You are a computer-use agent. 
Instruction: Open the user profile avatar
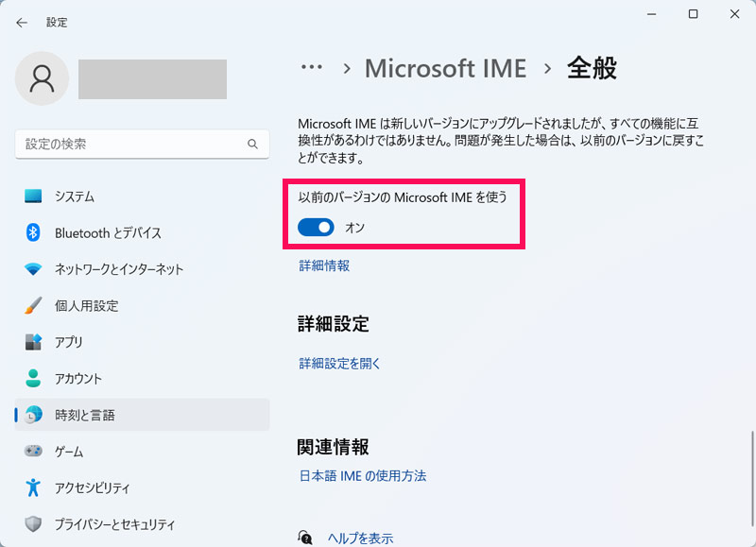click(x=42, y=78)
